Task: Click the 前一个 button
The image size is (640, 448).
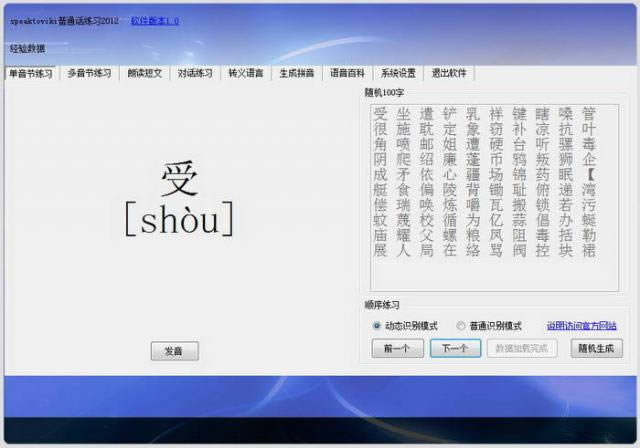Action: click(396, 349)
